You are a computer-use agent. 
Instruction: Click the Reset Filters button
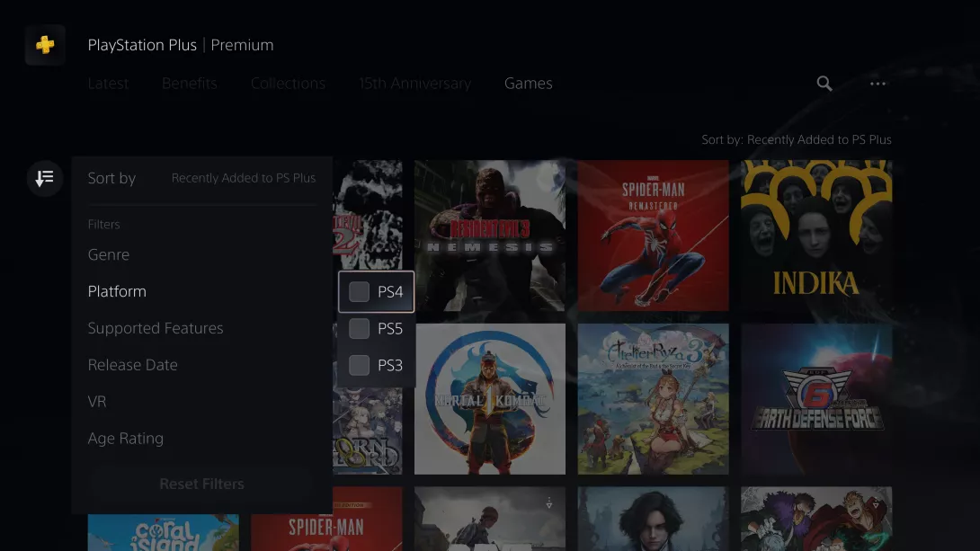point(202,484)
